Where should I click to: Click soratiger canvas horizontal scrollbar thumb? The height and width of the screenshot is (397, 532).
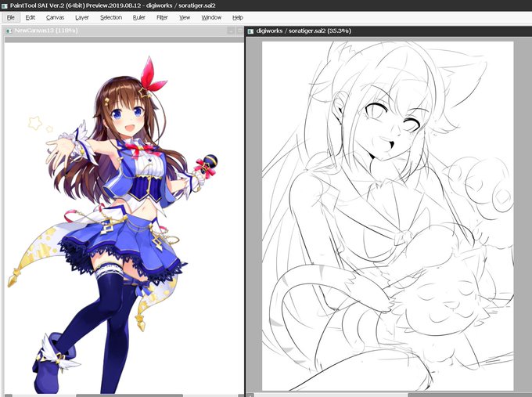(x=470, y=395)
